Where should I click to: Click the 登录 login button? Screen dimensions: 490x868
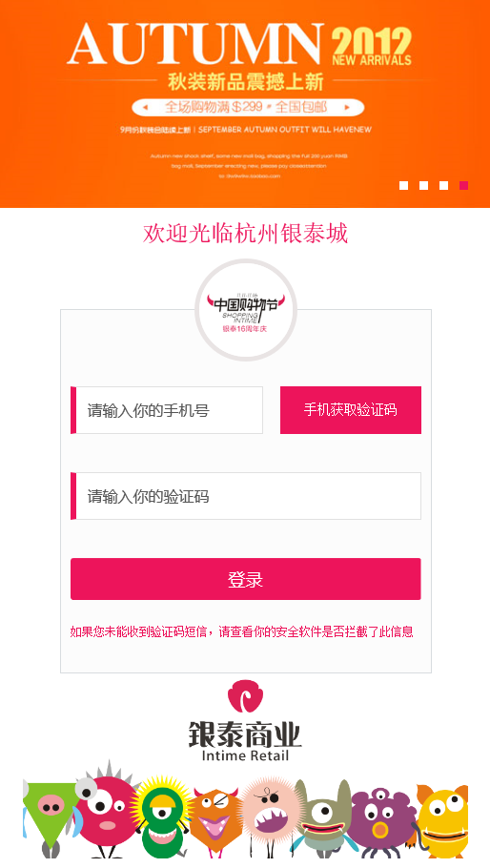pyautogui.click(x=246, y=579)
